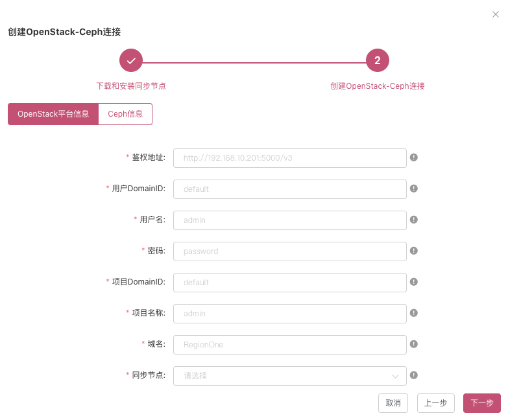The height and width of the screenshot is (420, 508).
Task: Open the 同步节点 dropdown
Action: 290,376
